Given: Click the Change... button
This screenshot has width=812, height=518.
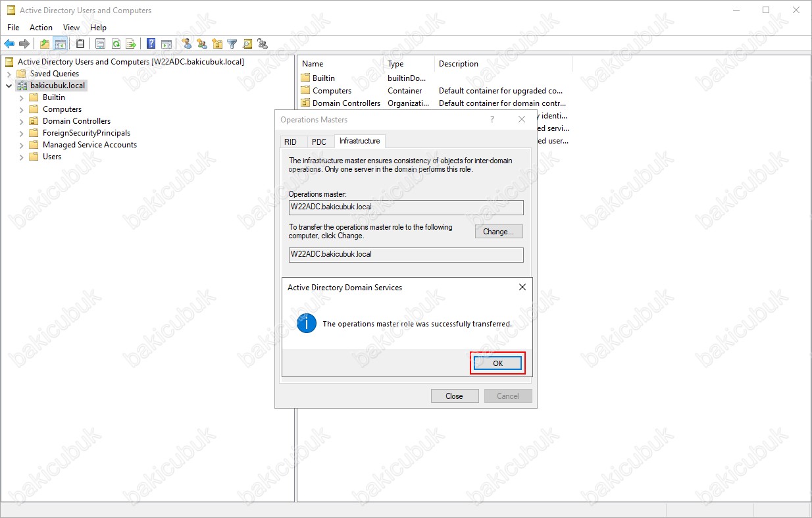Looking at the screenshot, I should pyautogui.click(x=499, y=232).
